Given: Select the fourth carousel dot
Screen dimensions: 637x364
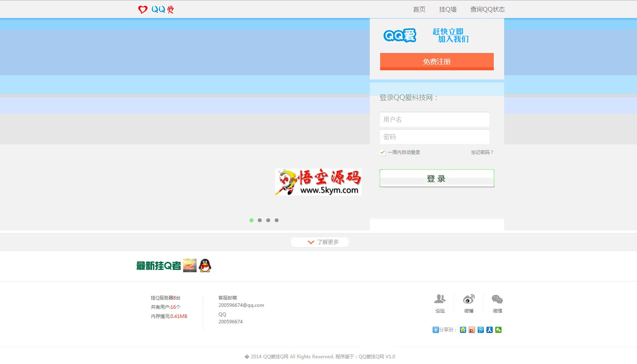Looking at the screenshot, I should [277, 220].
